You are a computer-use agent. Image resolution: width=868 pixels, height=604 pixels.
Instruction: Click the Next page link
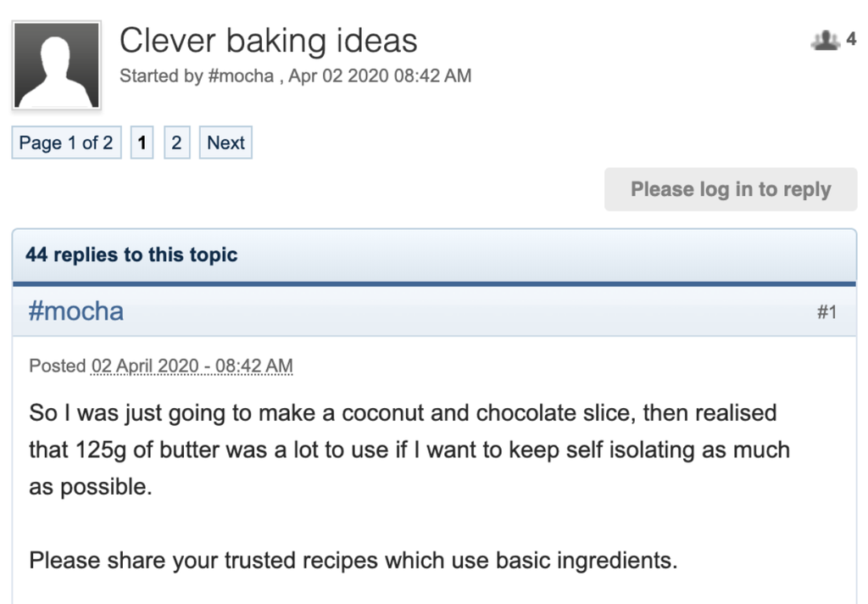click(225, 143)
